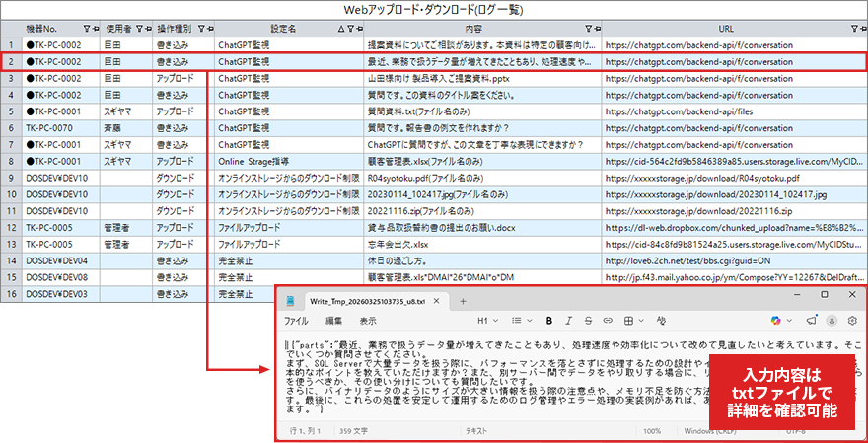Click the 100% zoom level in status bar
Viewport: 868px width, 443px height.
pyautogui.click(x=652, y=431)
